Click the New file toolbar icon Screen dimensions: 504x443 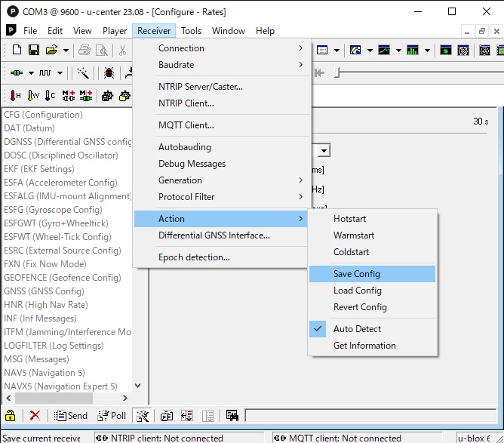click(17, 50)
